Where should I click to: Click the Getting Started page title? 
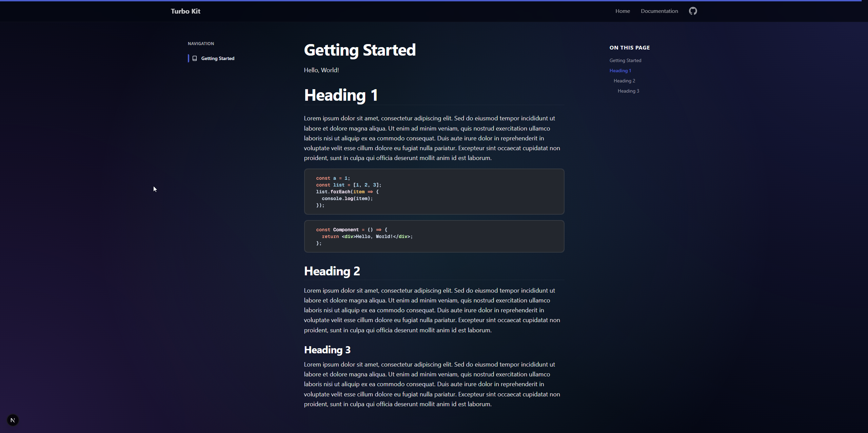359,50
